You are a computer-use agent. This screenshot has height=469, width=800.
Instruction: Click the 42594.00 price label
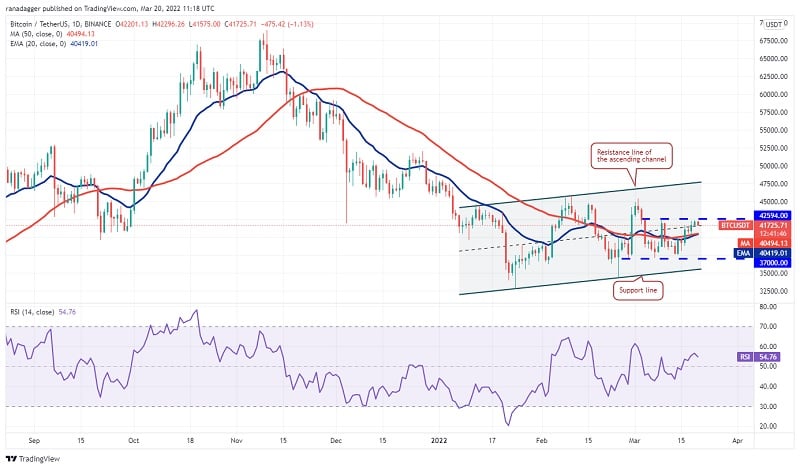773,216
